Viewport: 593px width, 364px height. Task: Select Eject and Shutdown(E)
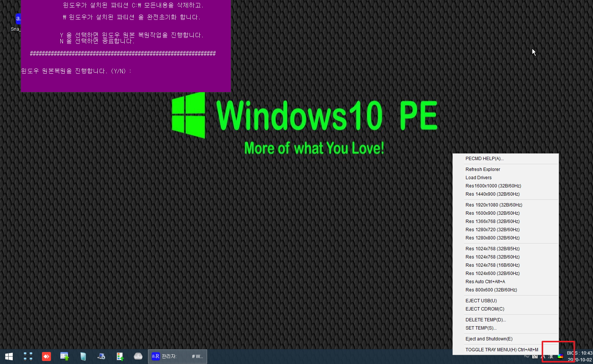point(506,339)
